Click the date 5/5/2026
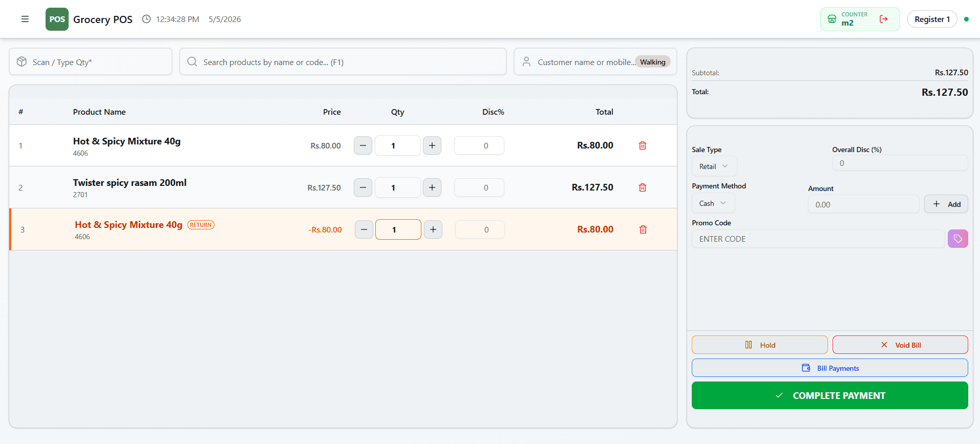 pyautogui.click(x=225, y=19)
